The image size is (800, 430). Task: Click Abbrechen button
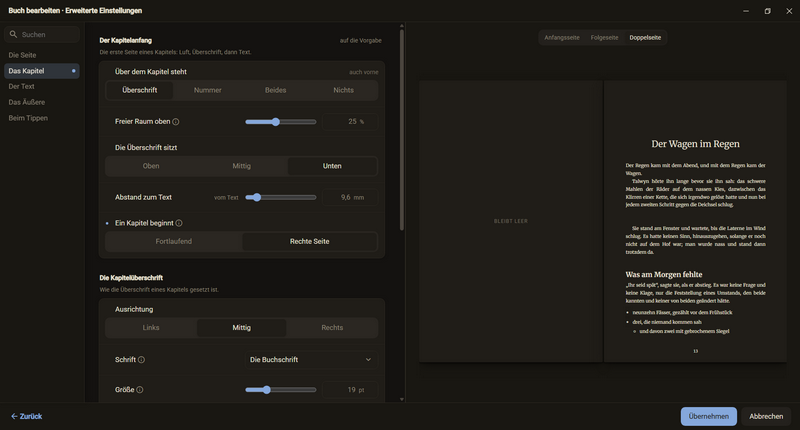point(766,416)
